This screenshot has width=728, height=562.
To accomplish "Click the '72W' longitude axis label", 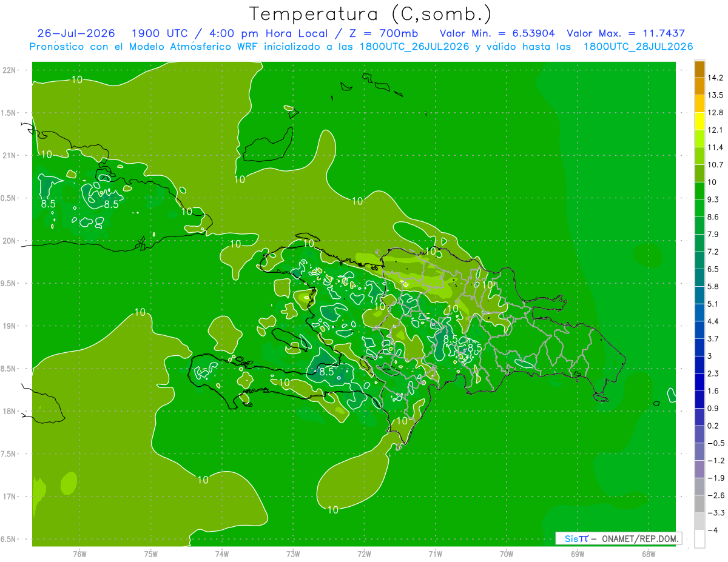I will [x=364, y=554].
